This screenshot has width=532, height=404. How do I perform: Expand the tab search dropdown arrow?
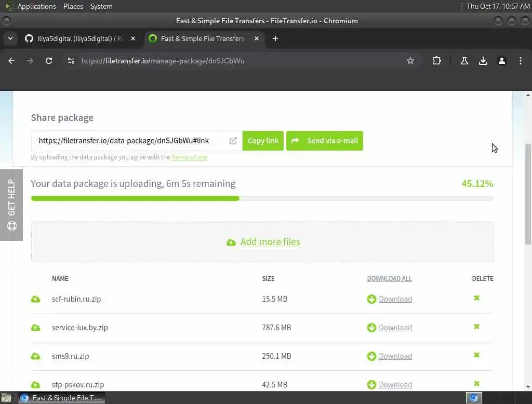(10, 38)
